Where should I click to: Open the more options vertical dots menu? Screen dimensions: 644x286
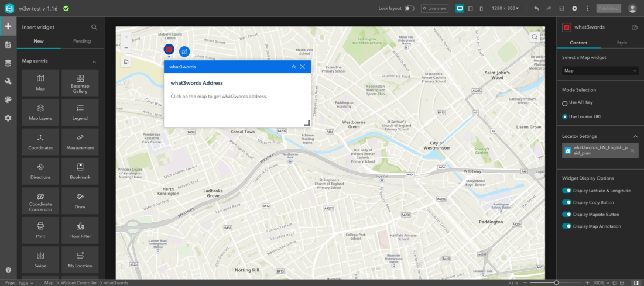click(x=587, y=8)
